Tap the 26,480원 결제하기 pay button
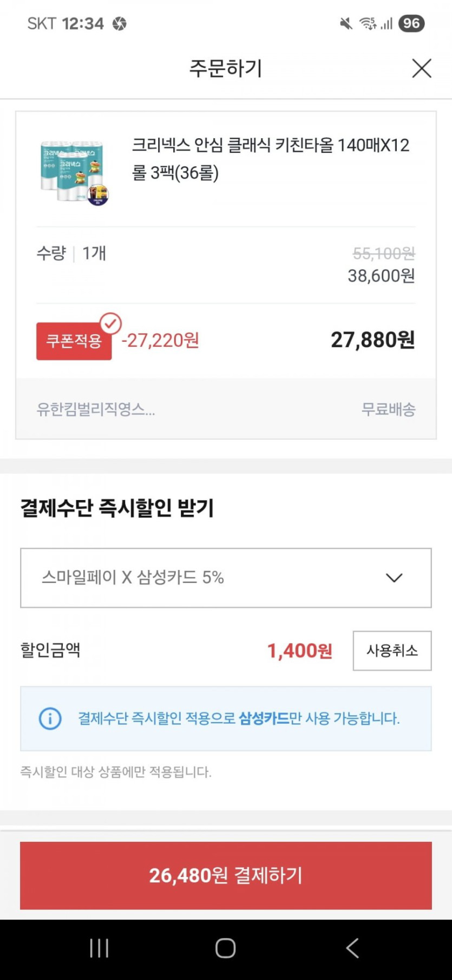 coord(226,875)
